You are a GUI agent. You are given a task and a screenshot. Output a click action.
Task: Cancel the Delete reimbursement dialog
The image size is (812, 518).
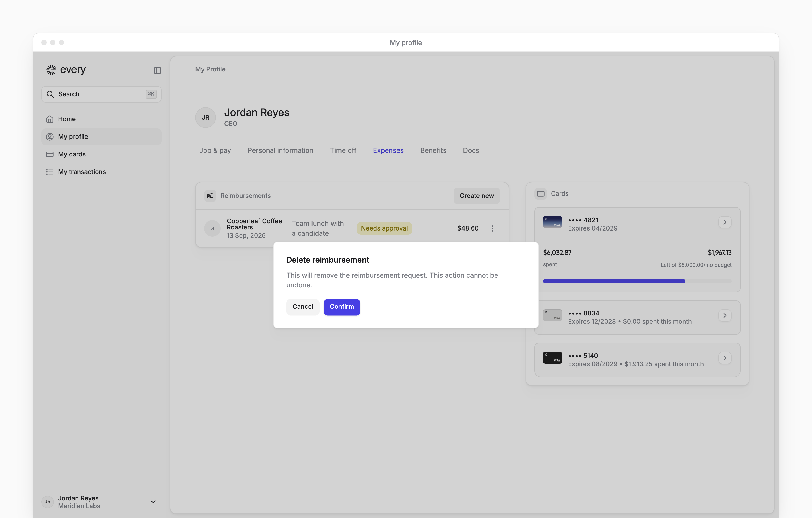[303, 307]
